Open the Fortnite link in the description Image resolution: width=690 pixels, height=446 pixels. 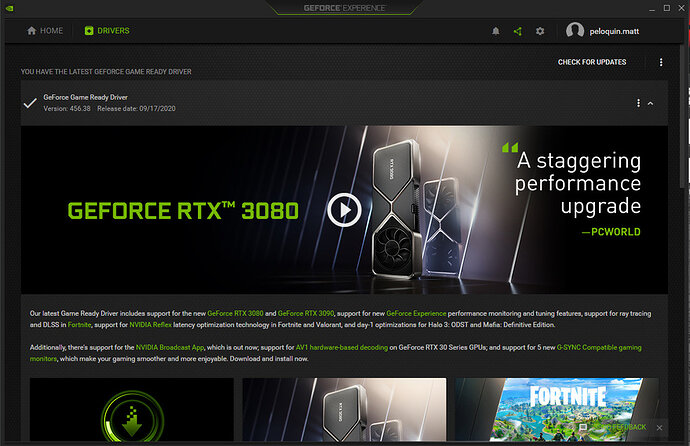[x=79, y=325]
